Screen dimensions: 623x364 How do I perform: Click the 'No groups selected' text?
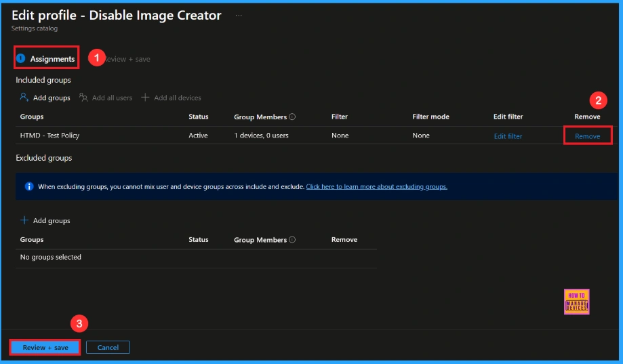coord(50,257)
